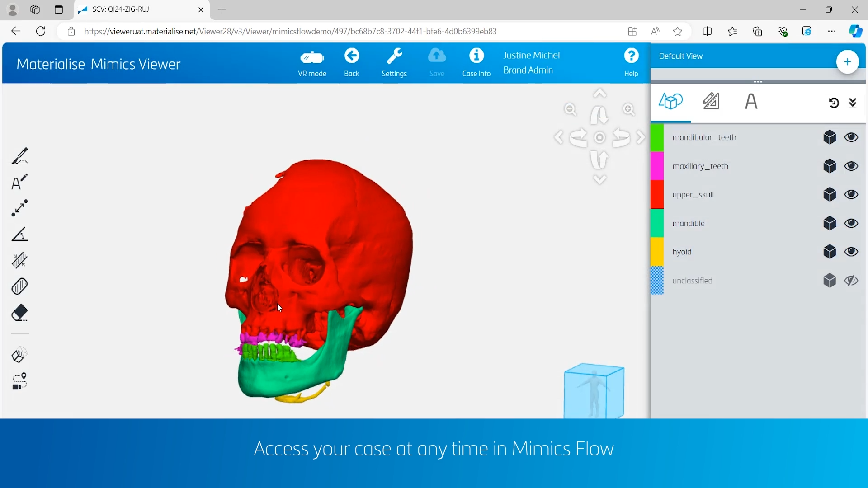Click the camera path recording tool
The width and height of the screenshot is (868, 488).
(19, 381)
